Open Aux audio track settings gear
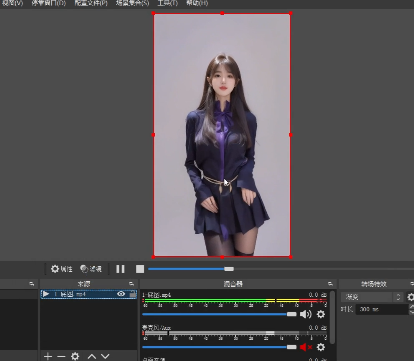This screenshot has height=361, width=414. pyautogui.click(x=321, y=347)
